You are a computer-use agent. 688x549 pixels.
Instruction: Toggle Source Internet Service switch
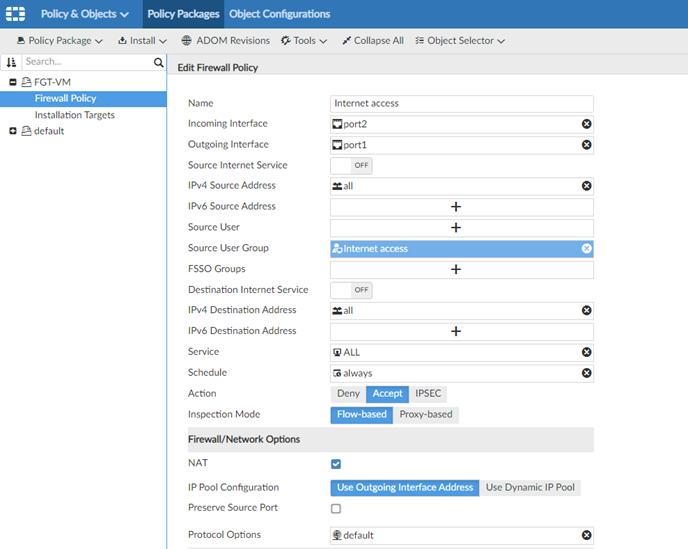351,166
